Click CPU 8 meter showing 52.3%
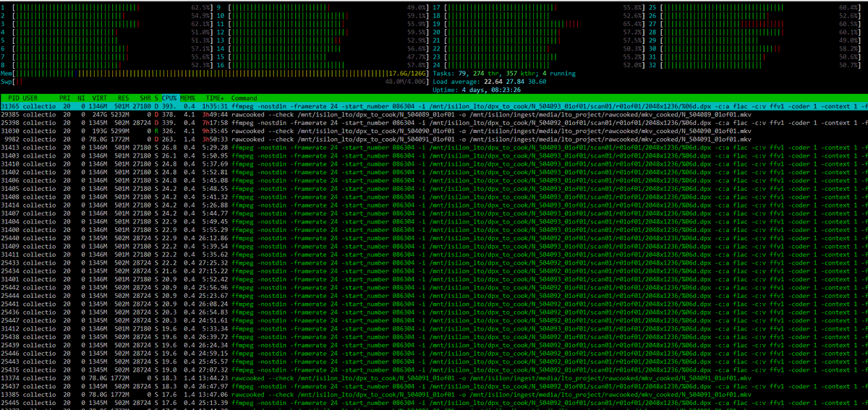Image resolution: width=868 pixels, height=410 pixels. [x=107, y=64]
